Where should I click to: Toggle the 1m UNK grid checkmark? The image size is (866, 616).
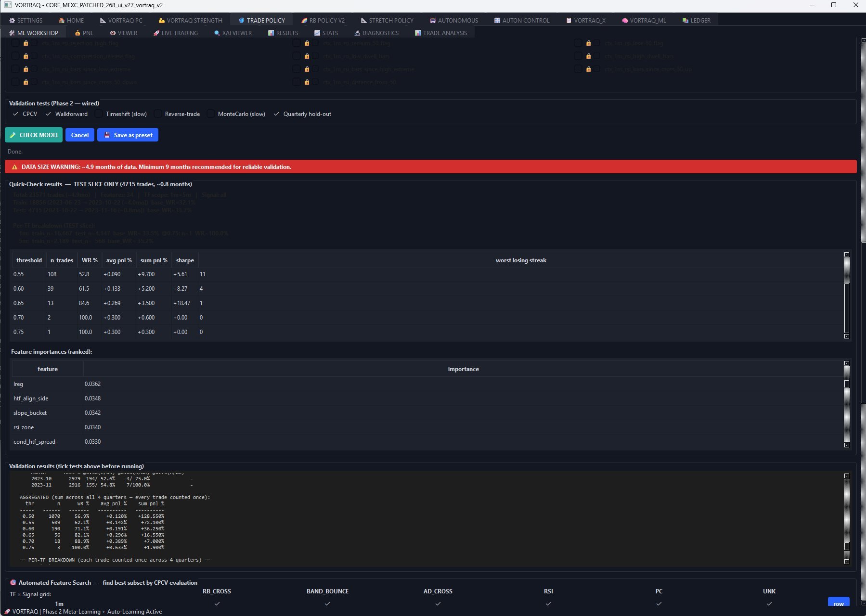click(769, 603)
